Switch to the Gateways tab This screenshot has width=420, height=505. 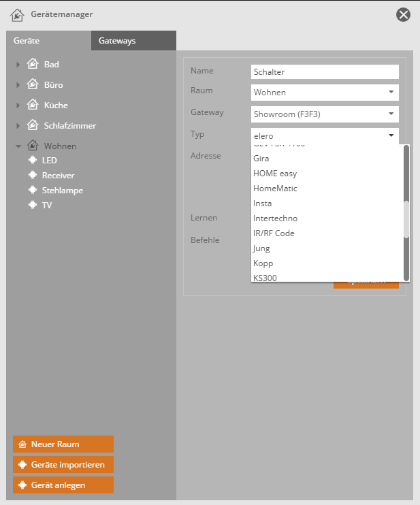point(117,41)
